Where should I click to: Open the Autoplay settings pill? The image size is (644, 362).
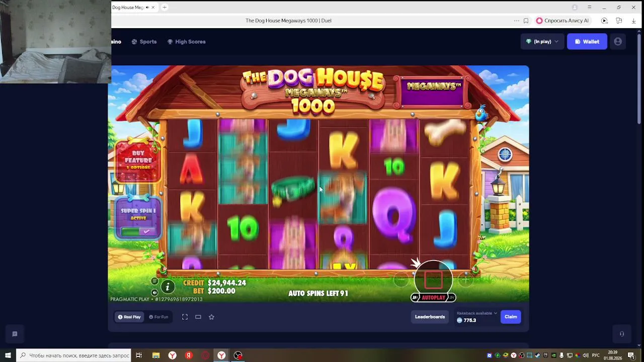point(433,298)
